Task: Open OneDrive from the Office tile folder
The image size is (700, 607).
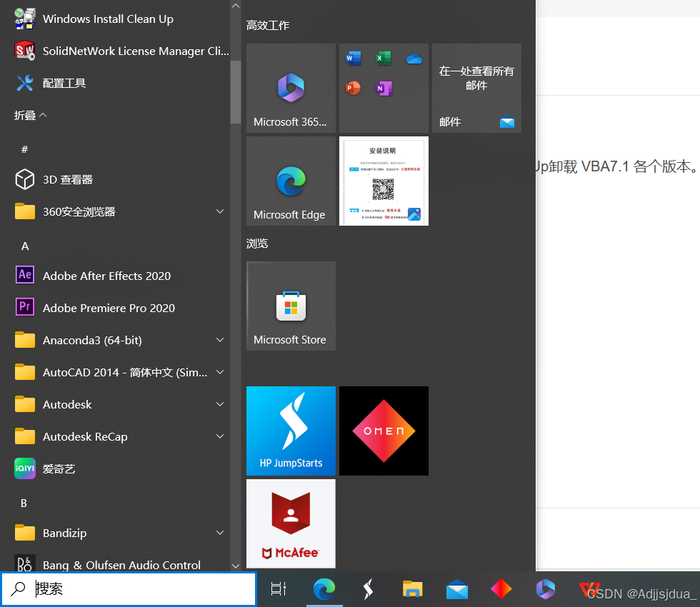Action: [x=414, y=59]
